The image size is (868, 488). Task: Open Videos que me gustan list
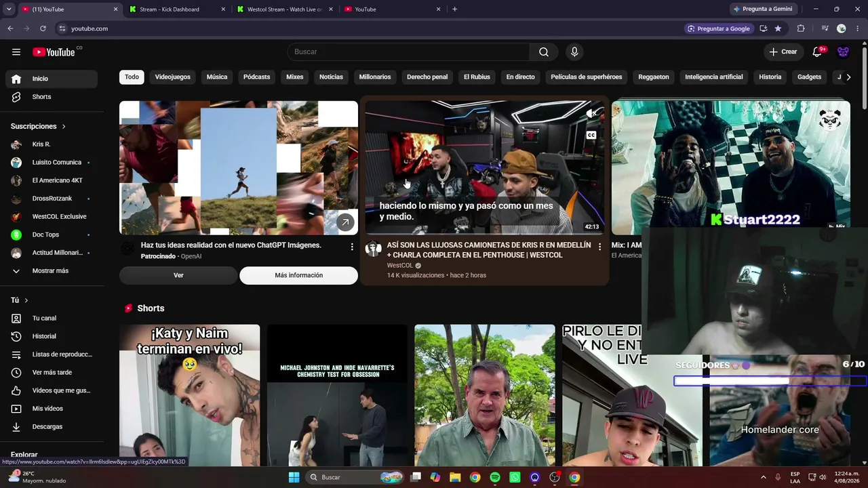point(52,390)
